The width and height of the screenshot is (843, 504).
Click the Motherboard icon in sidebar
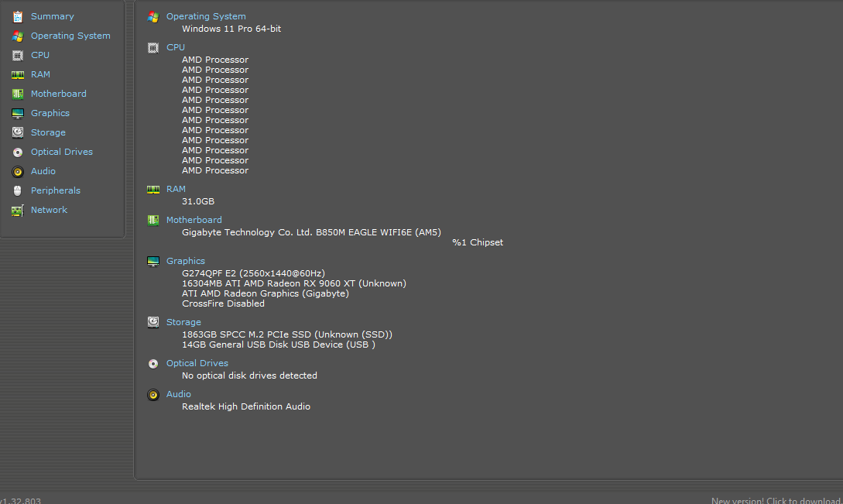click(x=18, y=94)
